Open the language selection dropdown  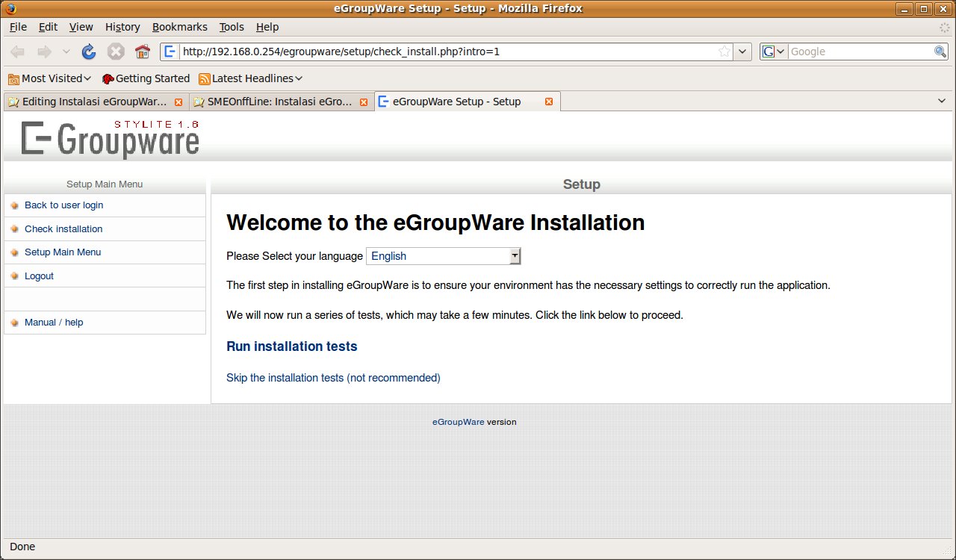(443, 256)
